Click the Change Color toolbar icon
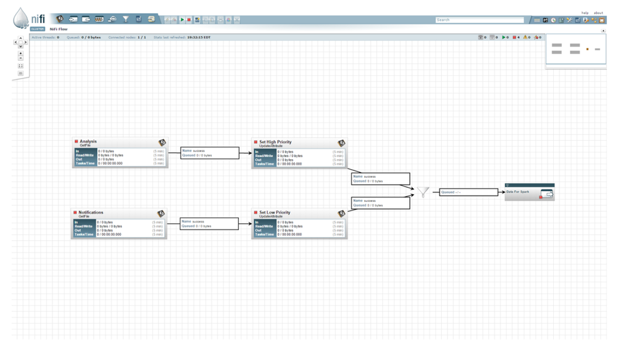Image resolution: width=628 pixels, height=364 pixels. (x=228, y=19)
